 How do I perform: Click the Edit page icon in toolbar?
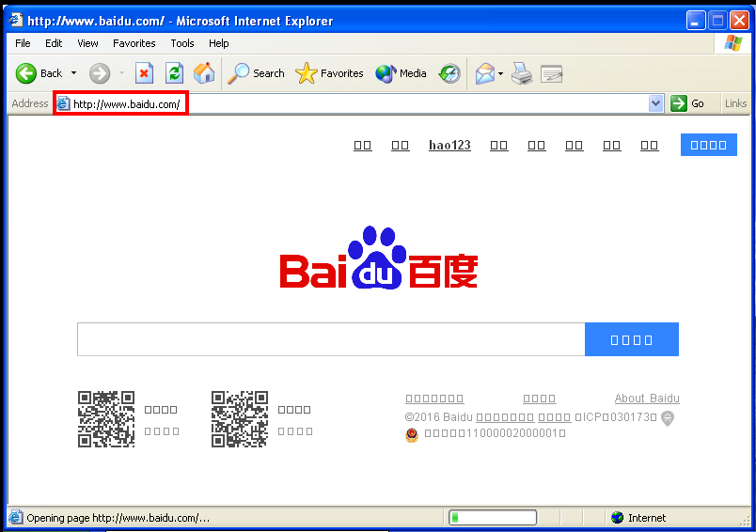coord(552,73)
